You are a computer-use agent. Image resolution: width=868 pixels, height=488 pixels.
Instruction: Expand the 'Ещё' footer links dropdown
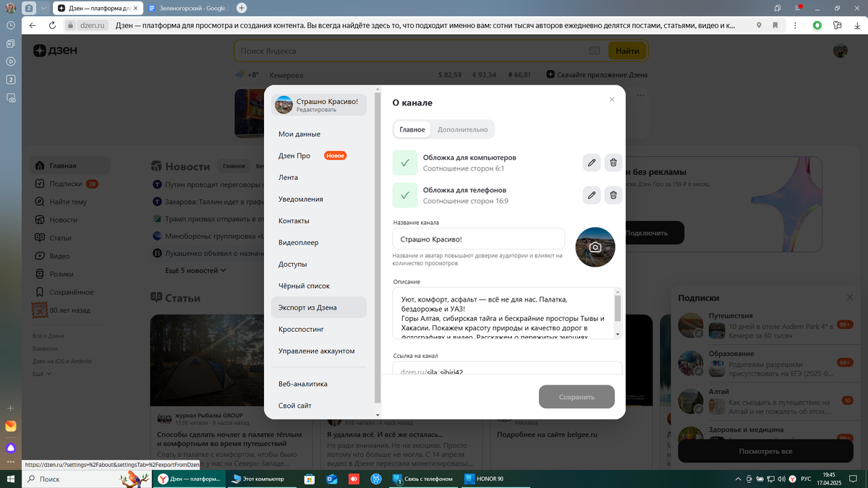[x=42, y=374]
